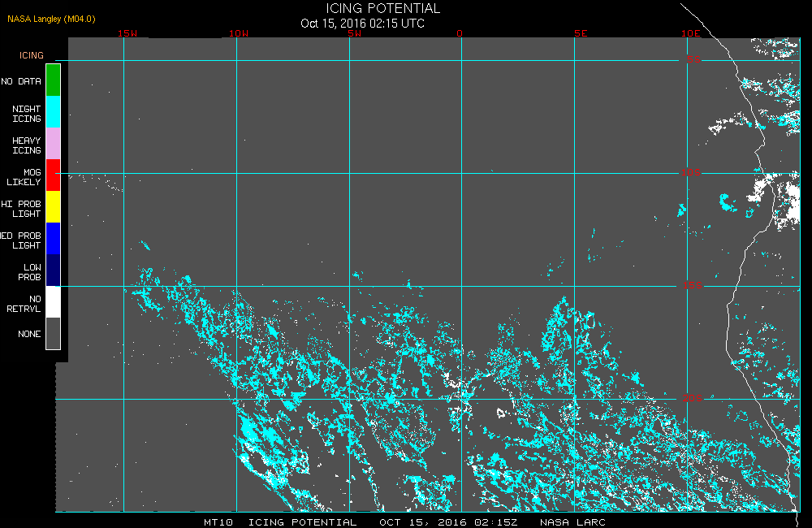Click the 5E longitude label
Viewport: 812px width, 528px height.
point(581,33)
